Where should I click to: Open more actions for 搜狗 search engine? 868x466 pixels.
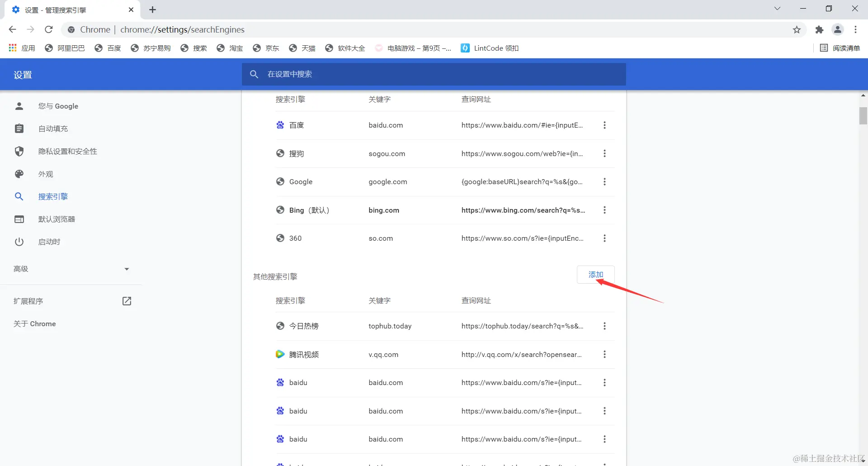(x=604, y=154)
